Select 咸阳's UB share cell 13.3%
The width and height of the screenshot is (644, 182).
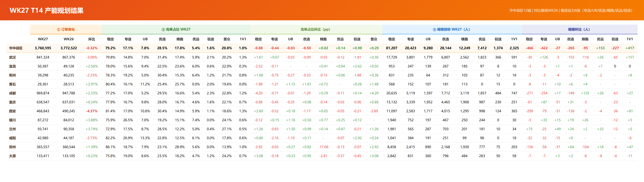145,138
